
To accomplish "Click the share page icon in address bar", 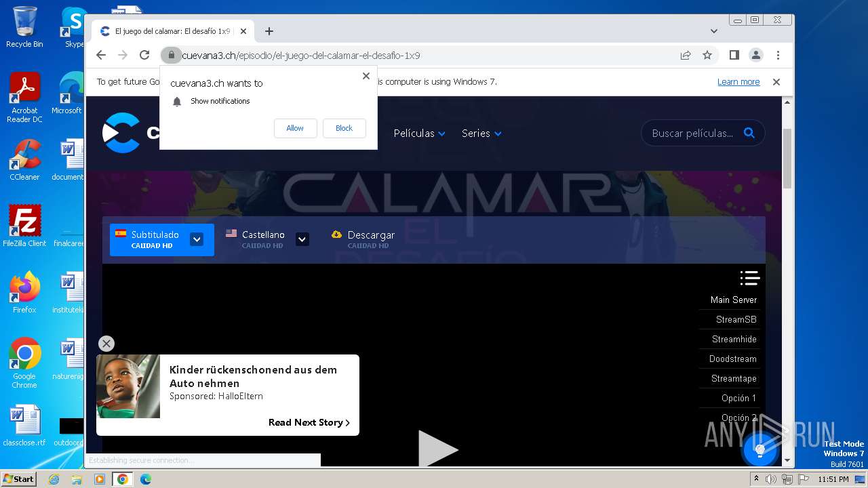I will (686, 55).
